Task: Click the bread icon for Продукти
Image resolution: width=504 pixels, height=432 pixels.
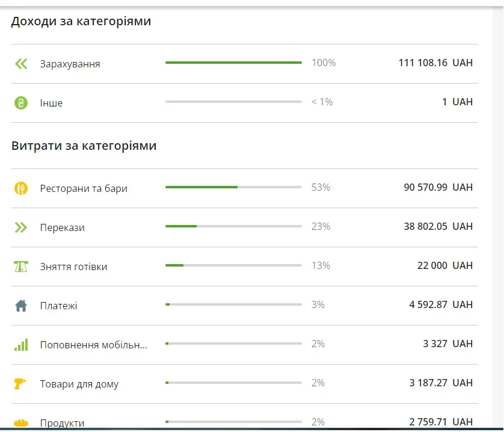Action: tap(21, 422)
